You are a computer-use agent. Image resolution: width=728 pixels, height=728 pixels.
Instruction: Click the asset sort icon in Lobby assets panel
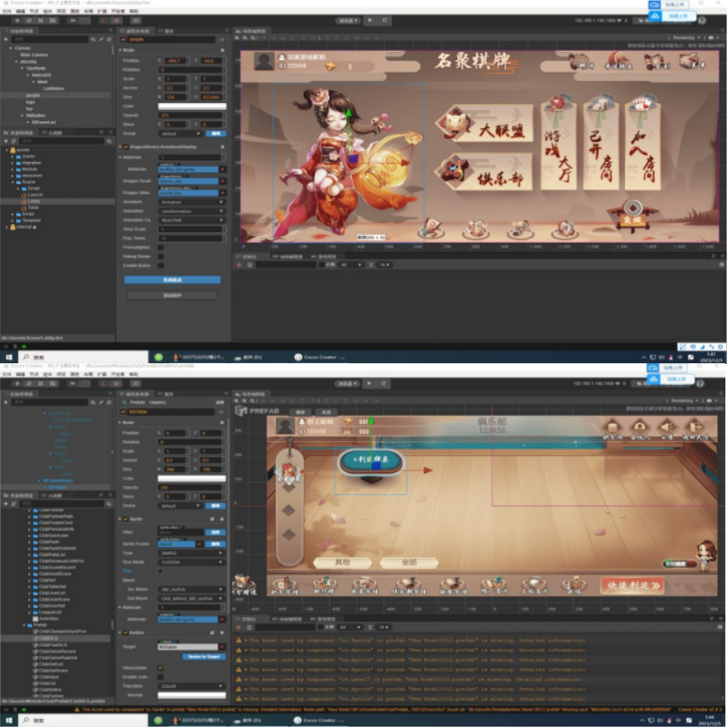coord(14,141)
